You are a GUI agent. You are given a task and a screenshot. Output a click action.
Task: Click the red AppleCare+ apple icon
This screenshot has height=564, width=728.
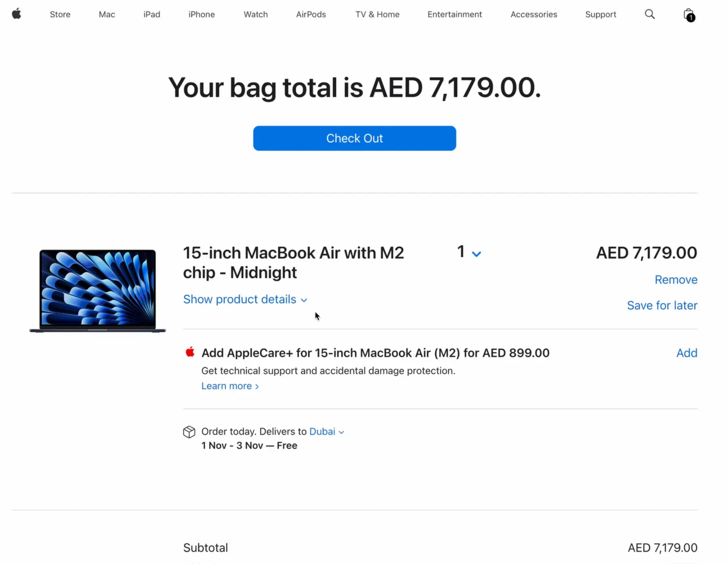(x=190, y=352)
